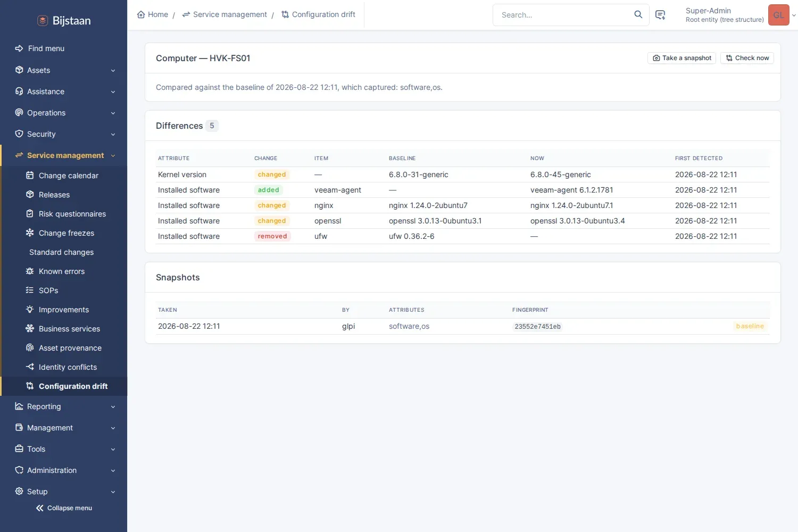Click the SOPs list icon

[30, 290]
